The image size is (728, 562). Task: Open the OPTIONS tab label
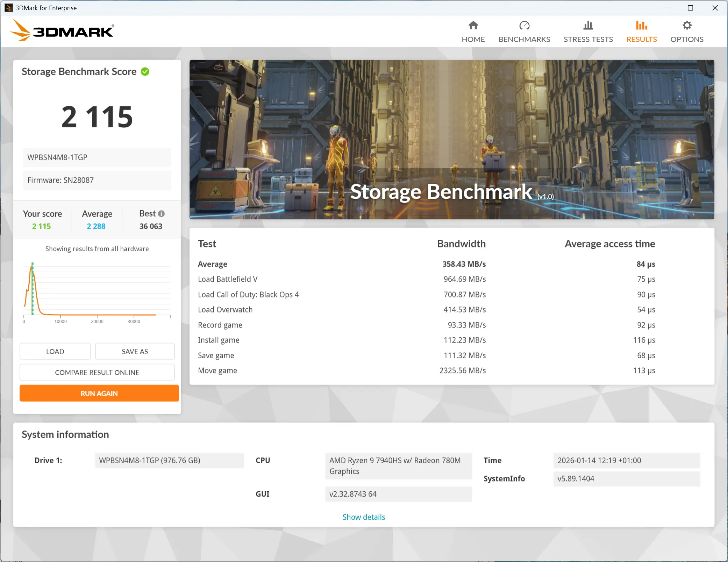pyautogui.click(x=687, y=39)
